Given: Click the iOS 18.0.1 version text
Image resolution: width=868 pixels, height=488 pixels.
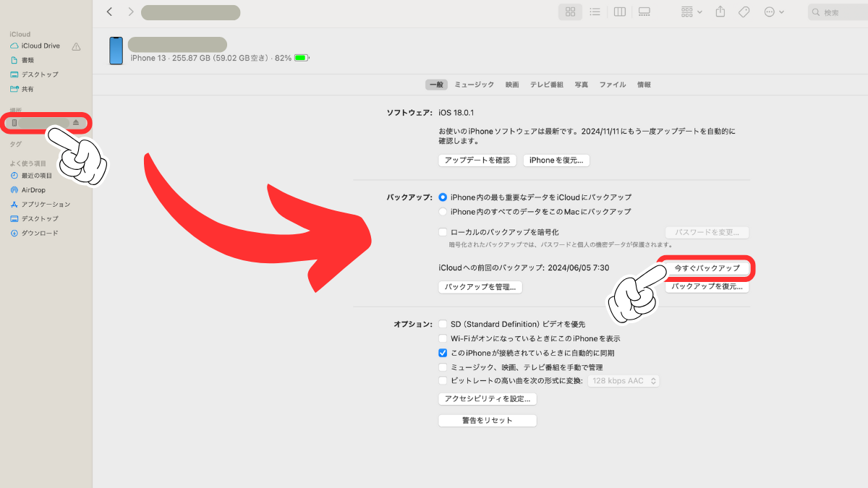Looking at the screenshot, I should pos(456,113).
